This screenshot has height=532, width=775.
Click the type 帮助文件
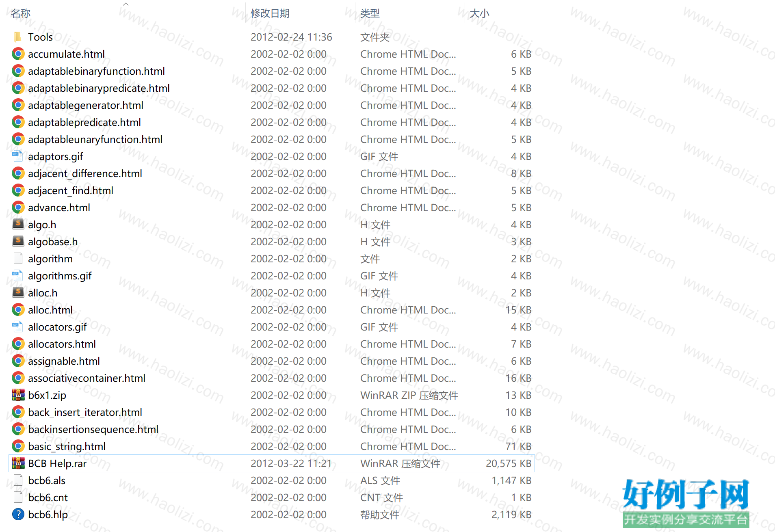click(x=380, y=515)
